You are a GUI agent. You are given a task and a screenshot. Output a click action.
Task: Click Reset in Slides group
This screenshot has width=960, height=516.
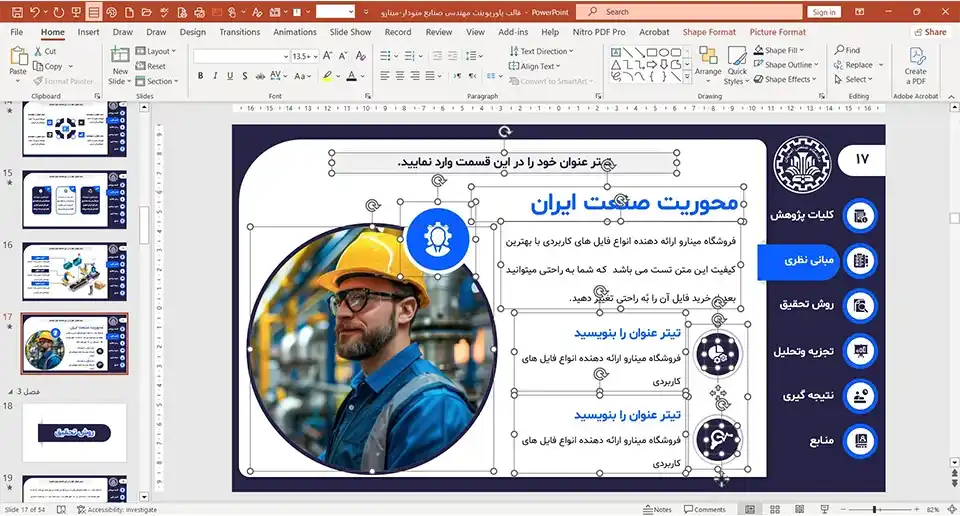[x=151, y=66]
